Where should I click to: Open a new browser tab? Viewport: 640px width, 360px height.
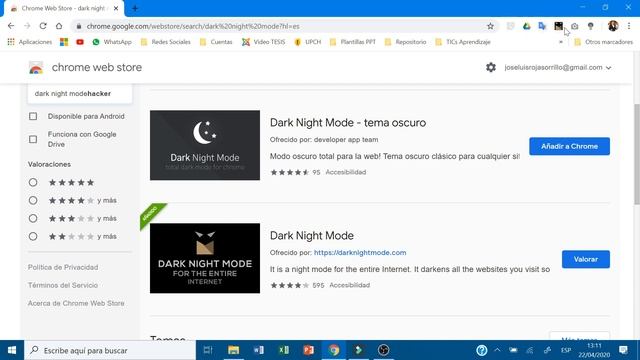coord(135,8)
